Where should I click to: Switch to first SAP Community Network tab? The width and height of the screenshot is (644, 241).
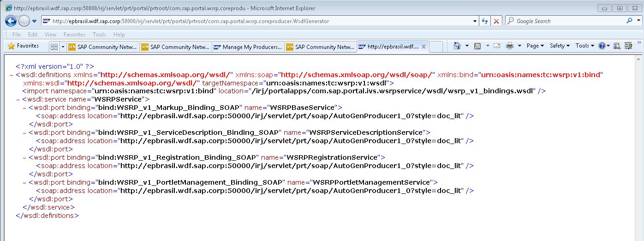102,47
